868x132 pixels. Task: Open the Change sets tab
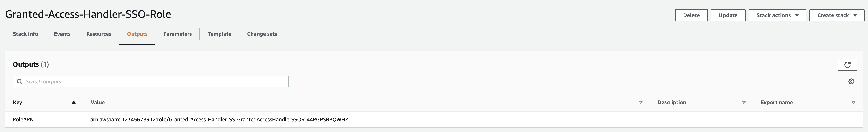[x=262, y=34]
